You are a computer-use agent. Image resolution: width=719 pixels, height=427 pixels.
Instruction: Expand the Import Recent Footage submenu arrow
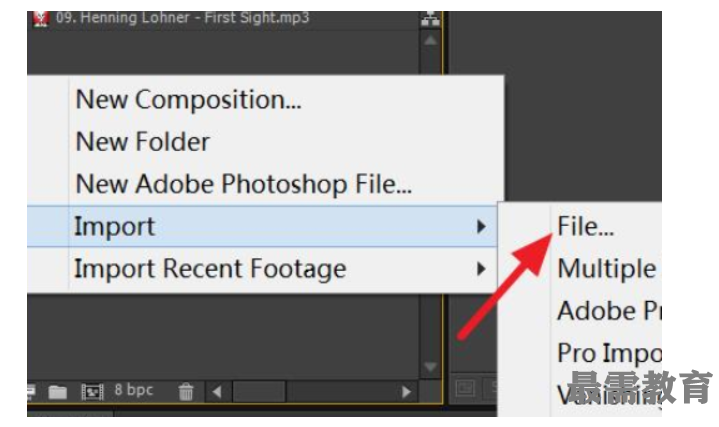click(x=481, y=269)
